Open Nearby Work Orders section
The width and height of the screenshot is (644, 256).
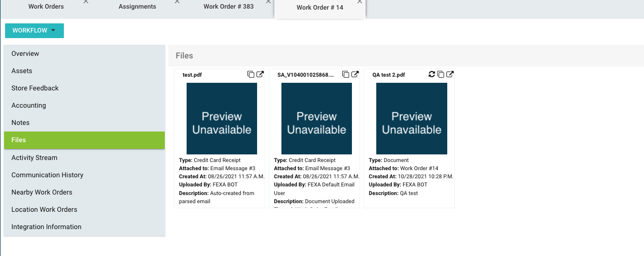click(x=42, y=193)
